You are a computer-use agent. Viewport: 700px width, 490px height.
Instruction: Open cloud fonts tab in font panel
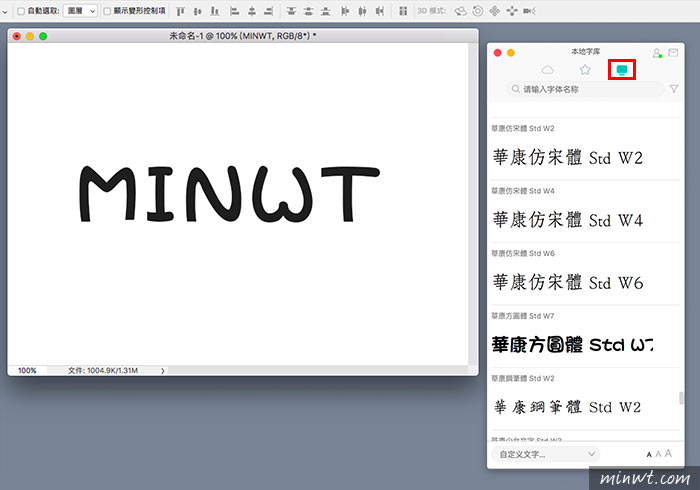click(548, 70)
